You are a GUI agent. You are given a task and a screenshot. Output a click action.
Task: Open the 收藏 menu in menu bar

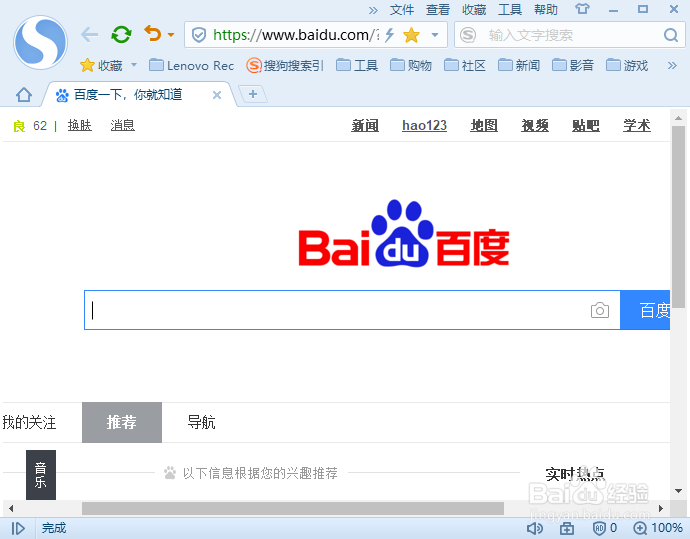coord(474,10)
